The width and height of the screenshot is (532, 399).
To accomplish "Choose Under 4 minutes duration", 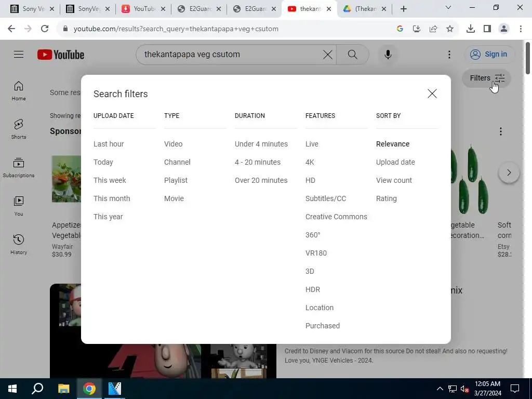I will pos(261,144).
